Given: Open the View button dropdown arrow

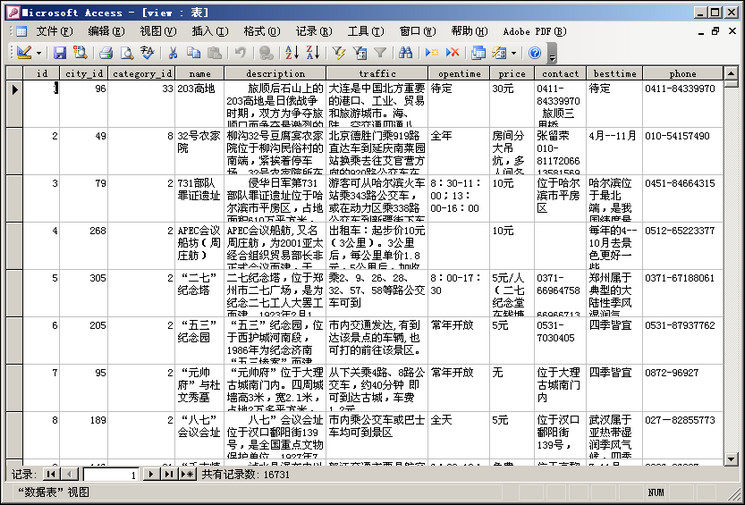Looking at the screenshot, I should coord(39,53).
